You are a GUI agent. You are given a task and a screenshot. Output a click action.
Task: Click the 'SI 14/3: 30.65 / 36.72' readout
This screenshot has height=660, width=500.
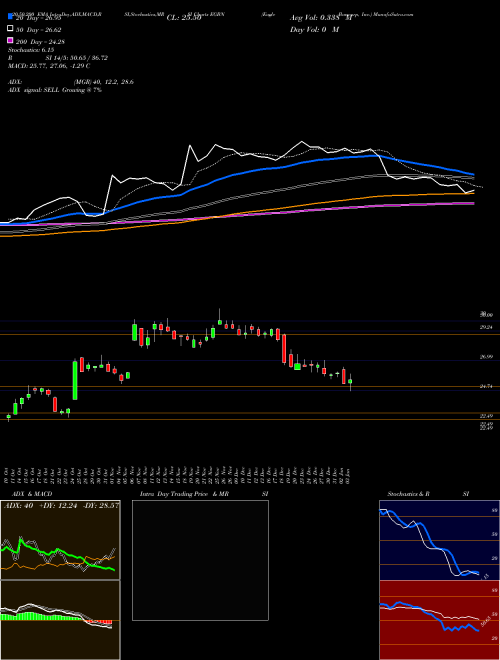pyautogui.click(x=77, y=58)
